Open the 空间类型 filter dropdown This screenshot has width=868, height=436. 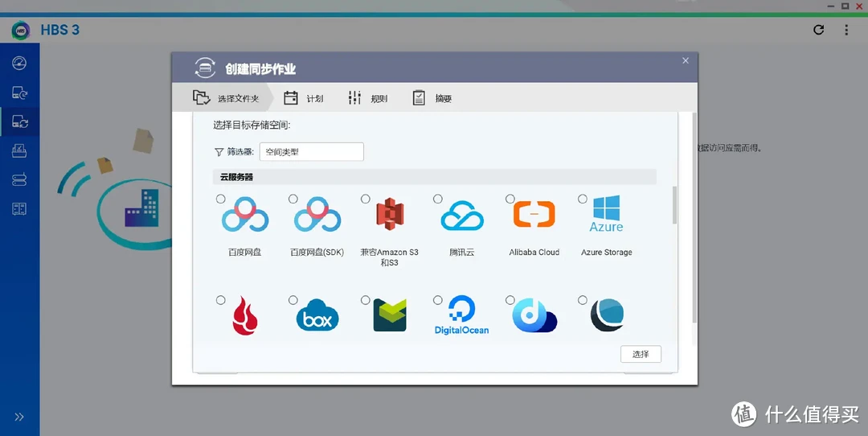(x=311, y=151)
